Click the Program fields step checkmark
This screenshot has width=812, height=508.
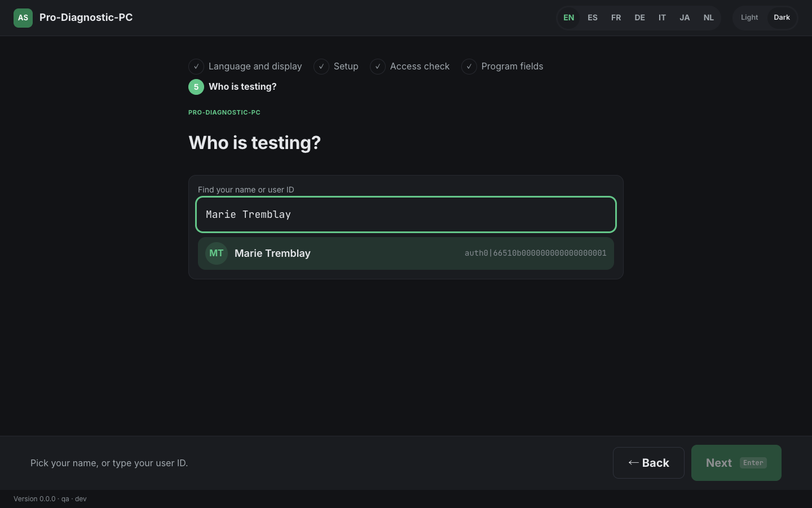[x=469, y=67]
